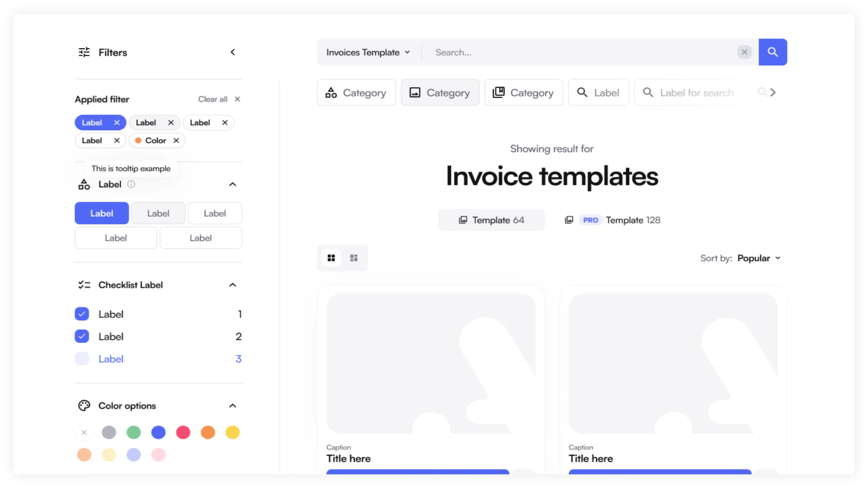Viewport: 868px width, 488px height.
Task: Select the Label search chip
Action: pos(598,93)
